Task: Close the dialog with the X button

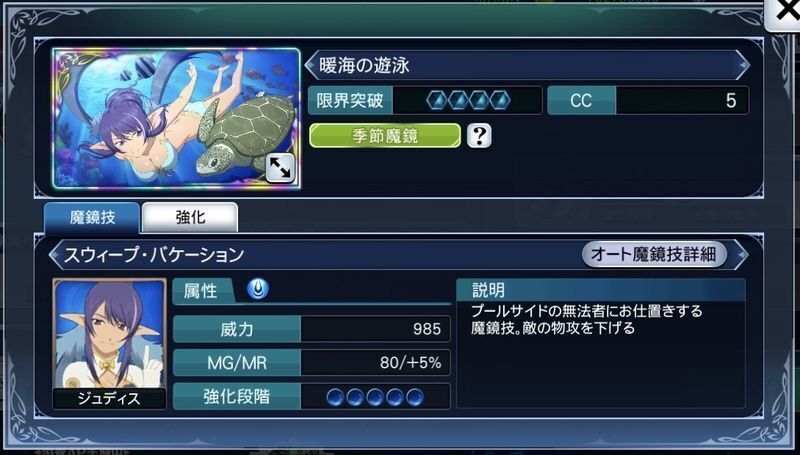Action: (786, 12)
